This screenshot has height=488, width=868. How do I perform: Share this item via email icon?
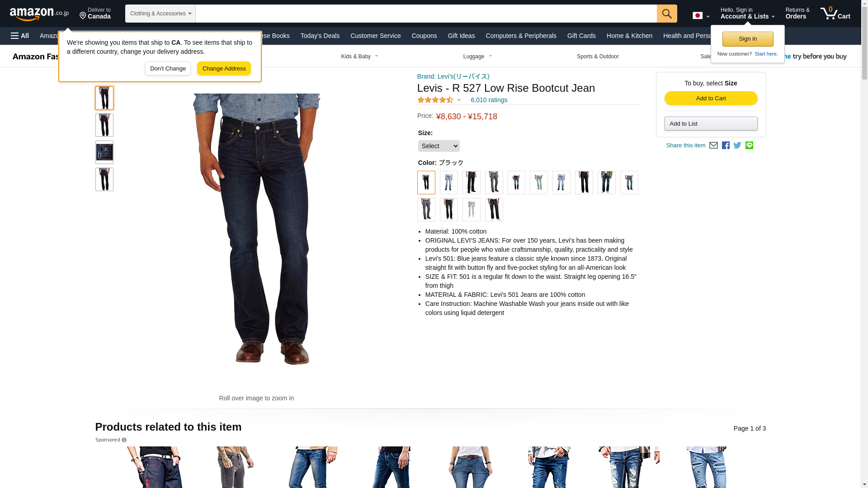click(x=713, y=145)
